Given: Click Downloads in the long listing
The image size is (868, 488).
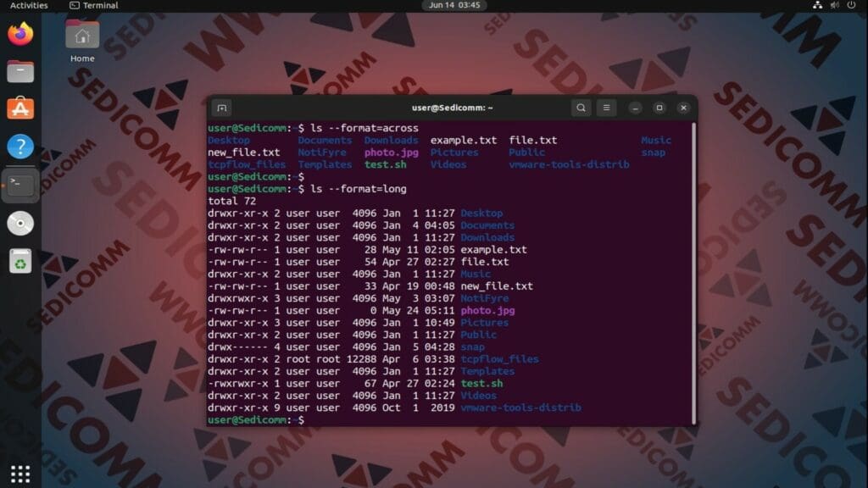Looking at the screenshot, I should point(487,237).
